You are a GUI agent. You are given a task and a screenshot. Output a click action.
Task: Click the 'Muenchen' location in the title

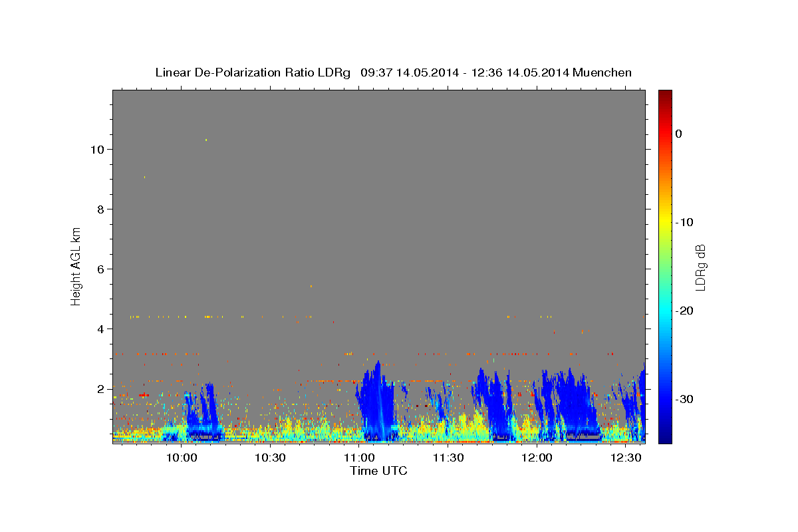(x=602, y=72)
